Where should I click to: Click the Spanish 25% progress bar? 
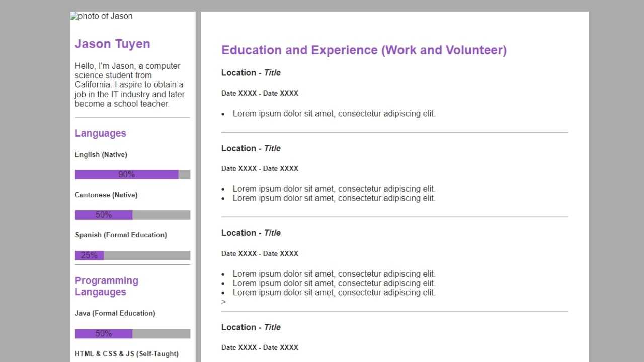pos(133,255)
